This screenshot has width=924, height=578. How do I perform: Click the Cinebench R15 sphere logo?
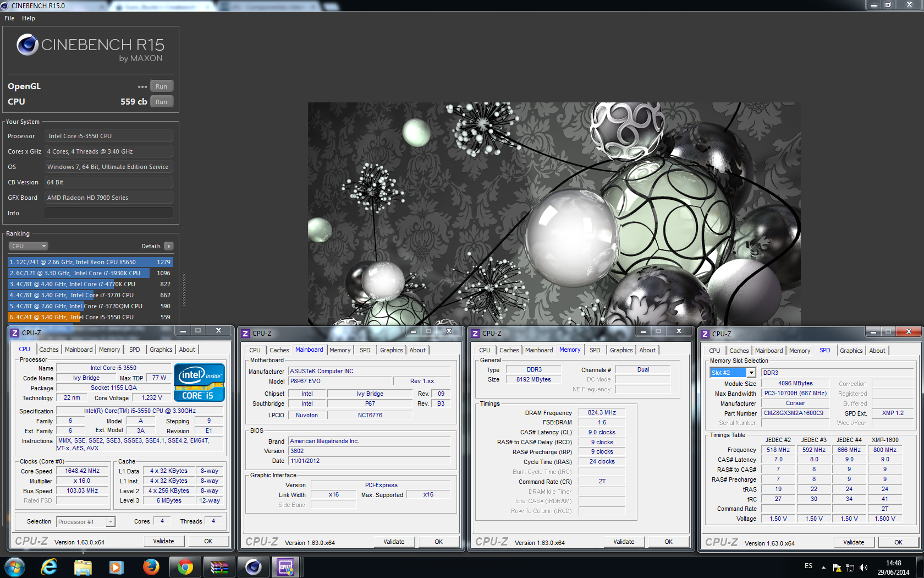pyautogui.click(x=28, y=45)
